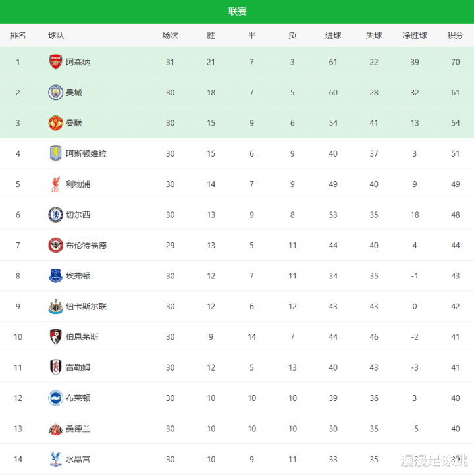Click the Brentford club crest icon
The width and height of the screenshot is (474, 476).
click(55, 245)
